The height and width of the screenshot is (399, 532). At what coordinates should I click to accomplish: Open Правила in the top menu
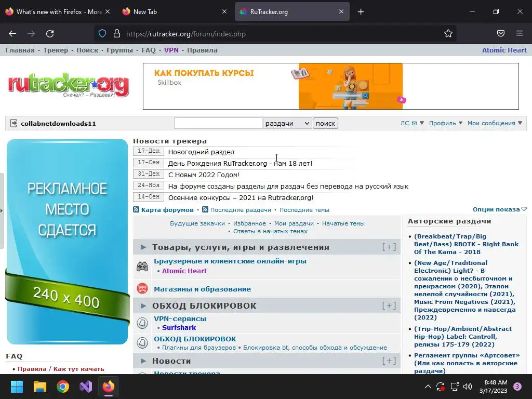[x=202, y=50]
